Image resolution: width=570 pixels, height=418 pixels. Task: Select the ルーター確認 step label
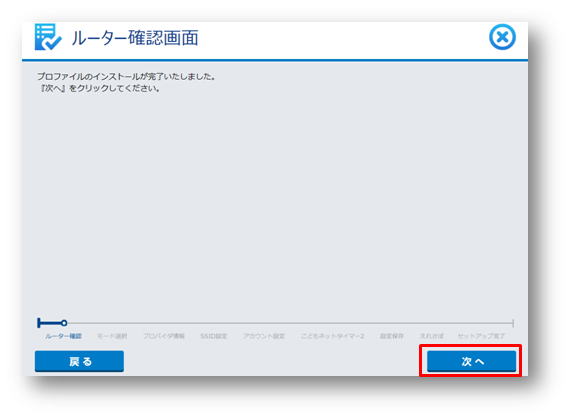(x=63, y=336)
